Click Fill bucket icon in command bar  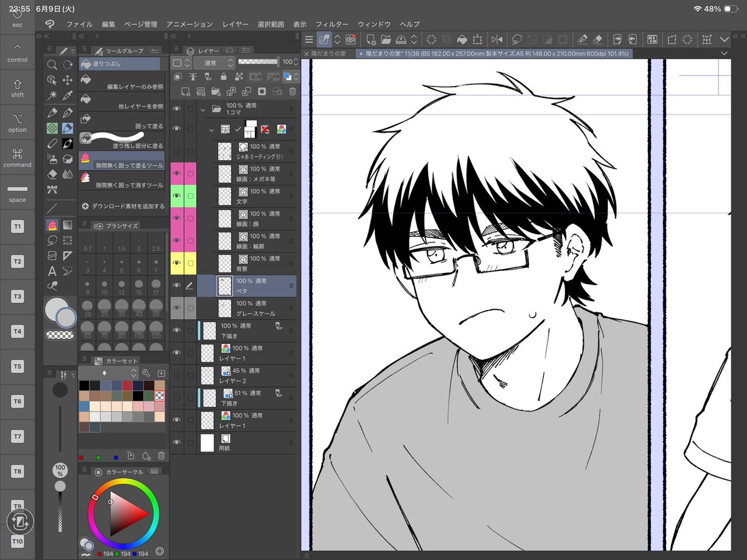click(x=462, y=39)
